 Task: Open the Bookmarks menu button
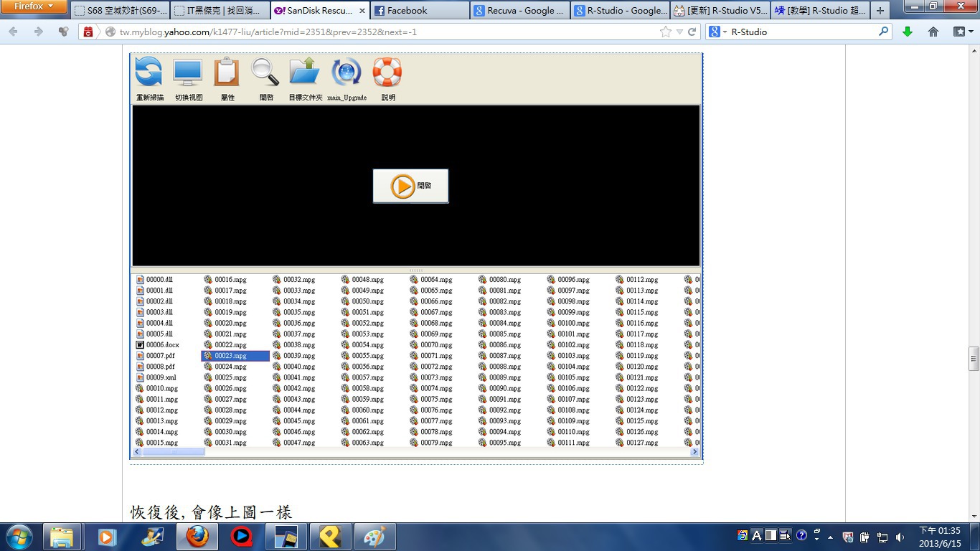962,32
